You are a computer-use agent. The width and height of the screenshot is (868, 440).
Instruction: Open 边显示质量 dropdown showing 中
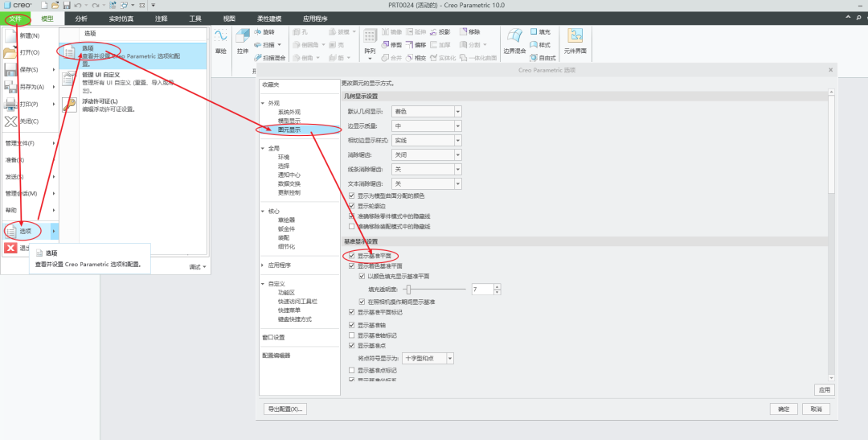pyautogui.click(x=426, y=125)
